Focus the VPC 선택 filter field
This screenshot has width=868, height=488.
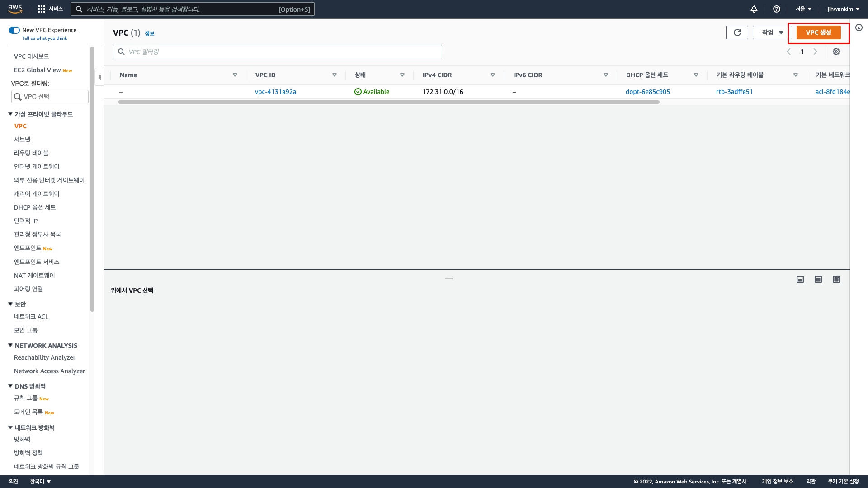50,97
